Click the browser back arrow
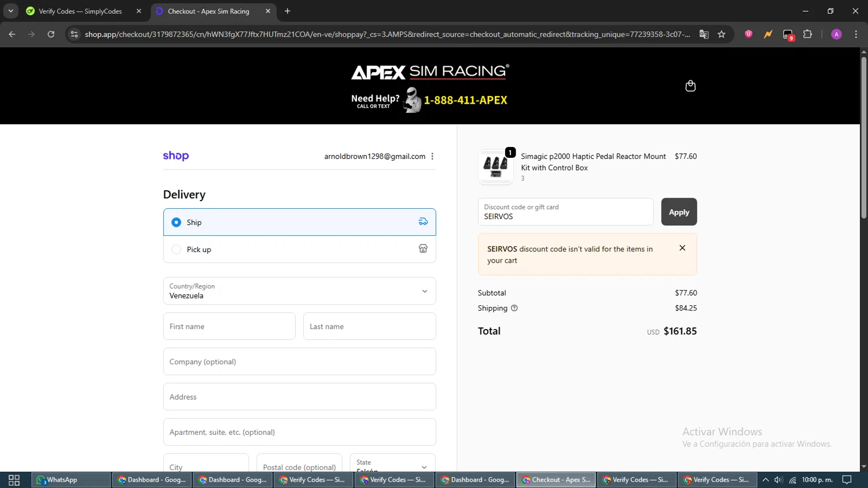Image resolution: width=868 pixels, height=488 pixels. point(12,34)
